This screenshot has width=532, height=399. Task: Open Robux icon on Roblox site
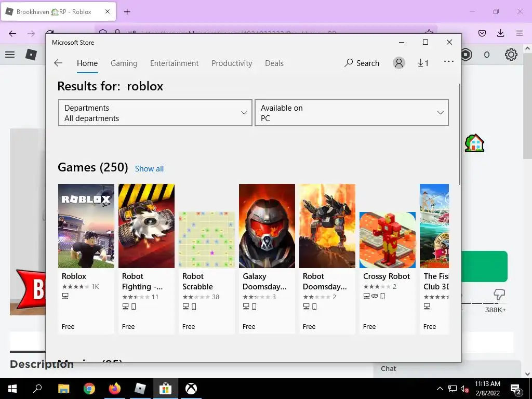tap(467, 54)
